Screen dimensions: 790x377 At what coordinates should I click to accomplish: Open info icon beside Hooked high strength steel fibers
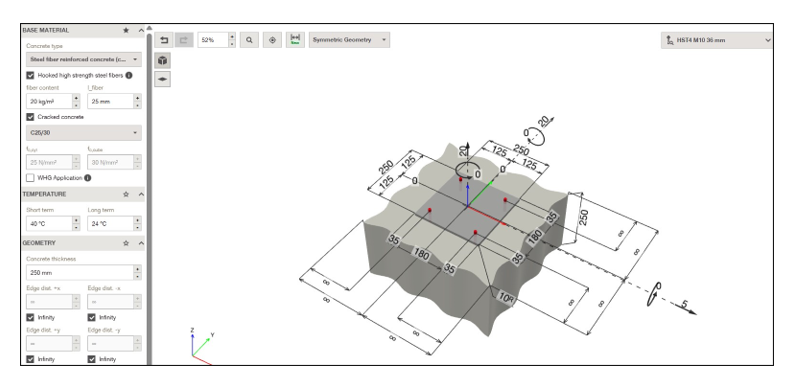(x=129, y=76)
